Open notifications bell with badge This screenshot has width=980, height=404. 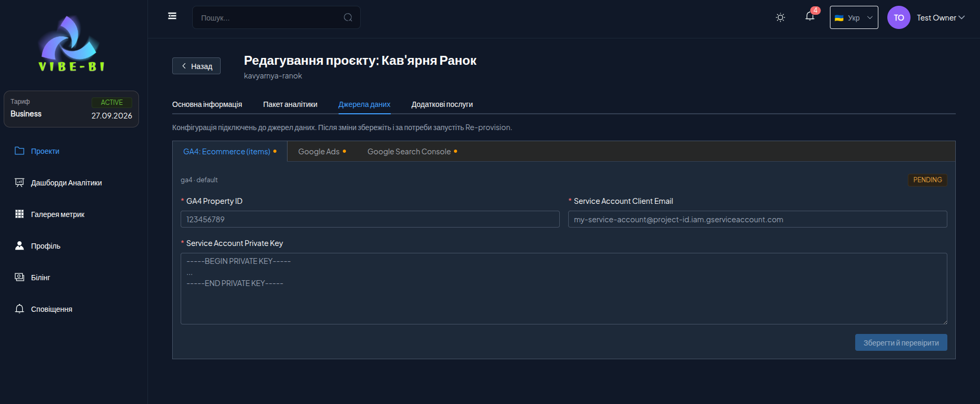pyautogui.click(x=810, y=16)
